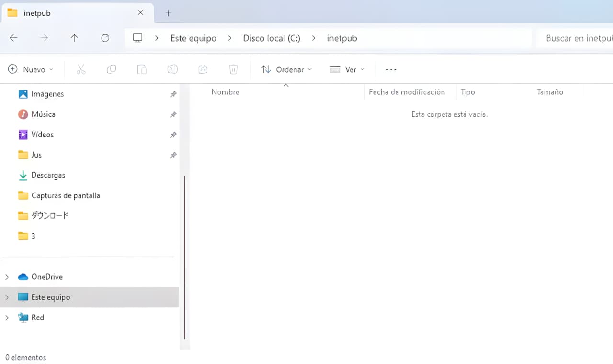Open a new tab with plus button
Image resolution: width=613 pixels, height=364 pixels.
[x=168, y=13]
